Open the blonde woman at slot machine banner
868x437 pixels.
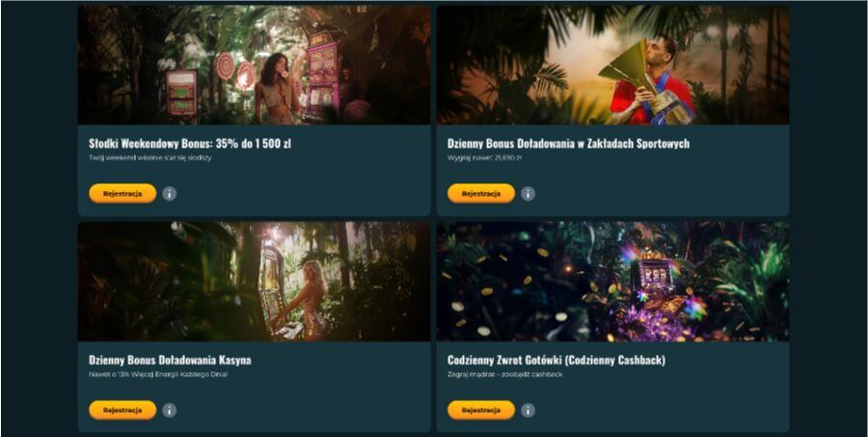pos(254,282)
